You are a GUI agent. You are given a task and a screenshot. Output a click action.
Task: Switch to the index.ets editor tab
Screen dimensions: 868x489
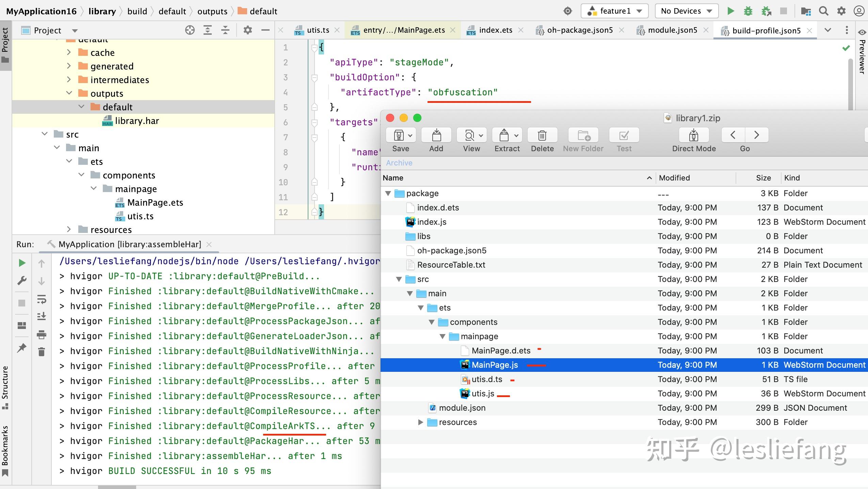(x=495, y=30)
